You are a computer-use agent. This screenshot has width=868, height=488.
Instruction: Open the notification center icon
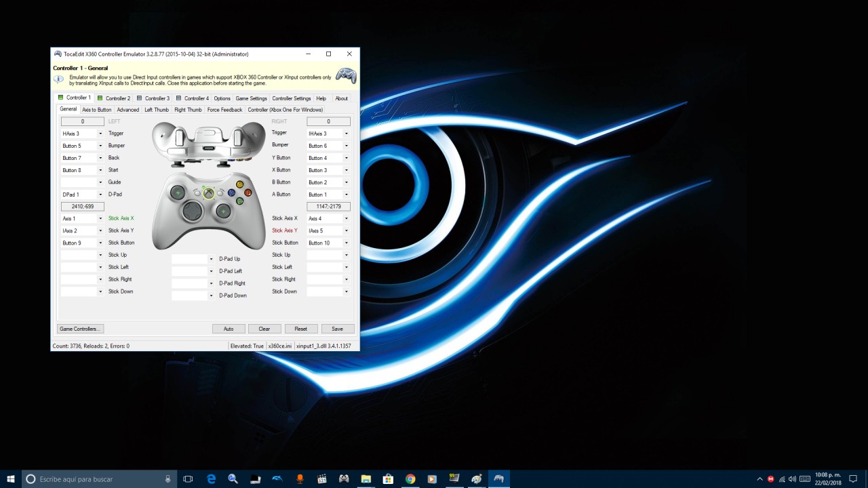click(x=853, y=479)
